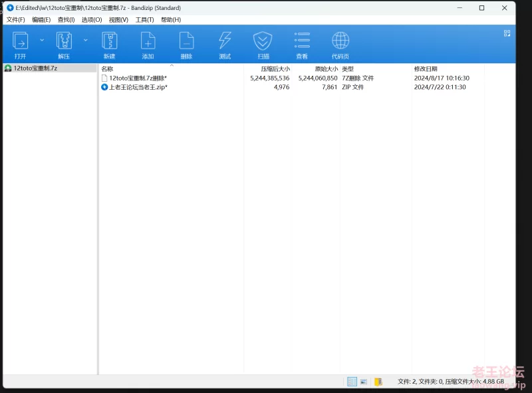
Task: Click the 测试 (Test) lightning icon
Action: pyautogui.click(x=225, y=41)
